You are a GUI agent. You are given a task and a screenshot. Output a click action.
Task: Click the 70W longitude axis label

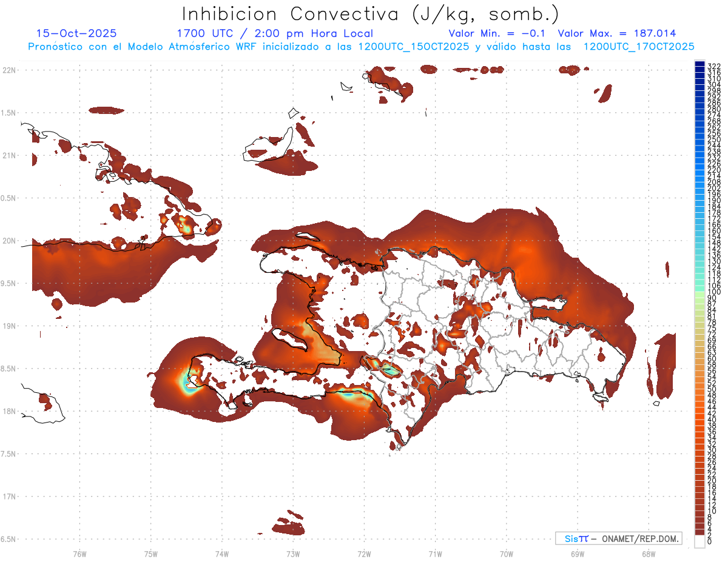point(506,554)
